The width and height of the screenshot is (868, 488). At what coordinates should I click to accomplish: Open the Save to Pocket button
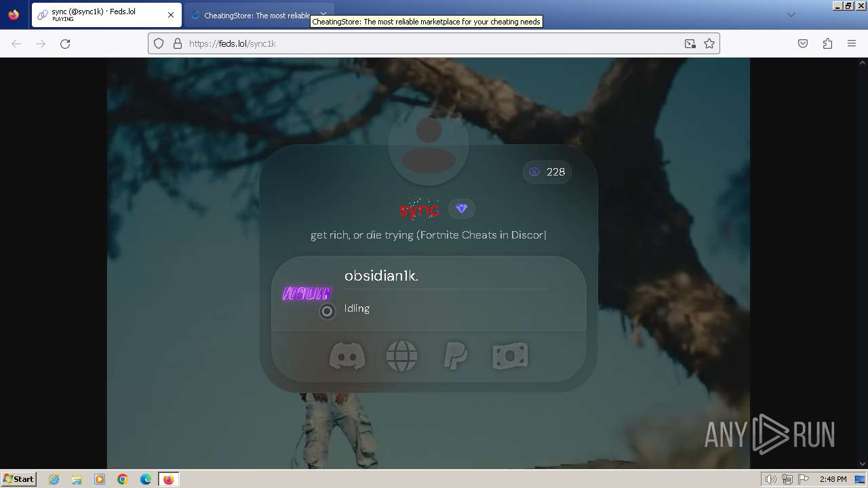pyautogui.click(x=803, y=43)
